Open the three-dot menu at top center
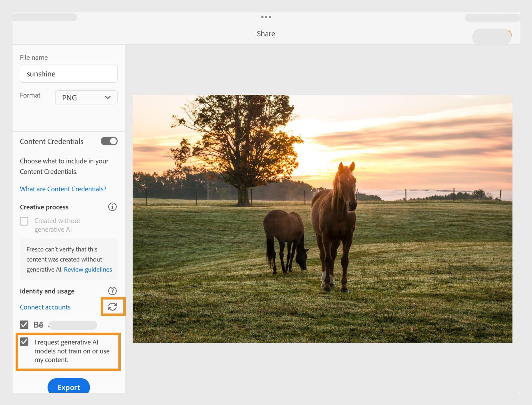Viewport: 532px width, 405px height. click(x=266, y=17)
